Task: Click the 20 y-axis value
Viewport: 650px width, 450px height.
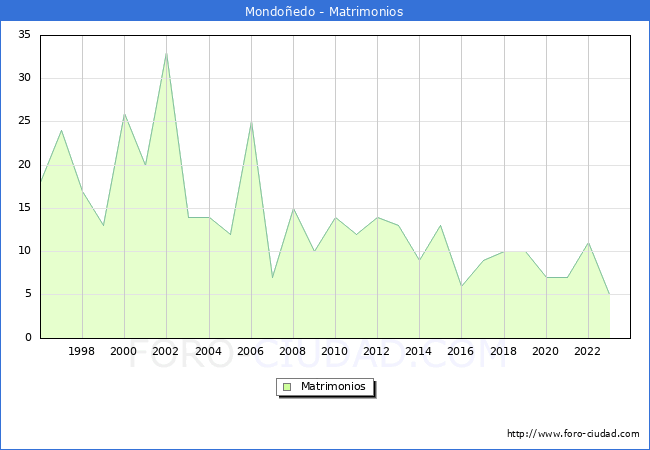Action: tap(24, 165)
